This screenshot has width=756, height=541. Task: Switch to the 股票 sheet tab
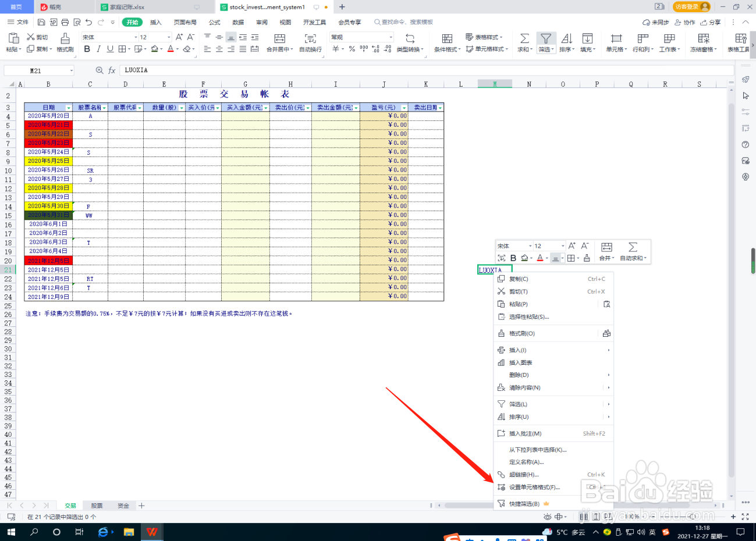97,506
